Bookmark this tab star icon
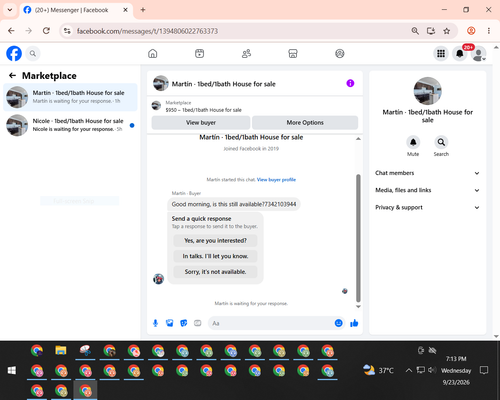This screenshot has height=400, width=500. tap(447, 31)
